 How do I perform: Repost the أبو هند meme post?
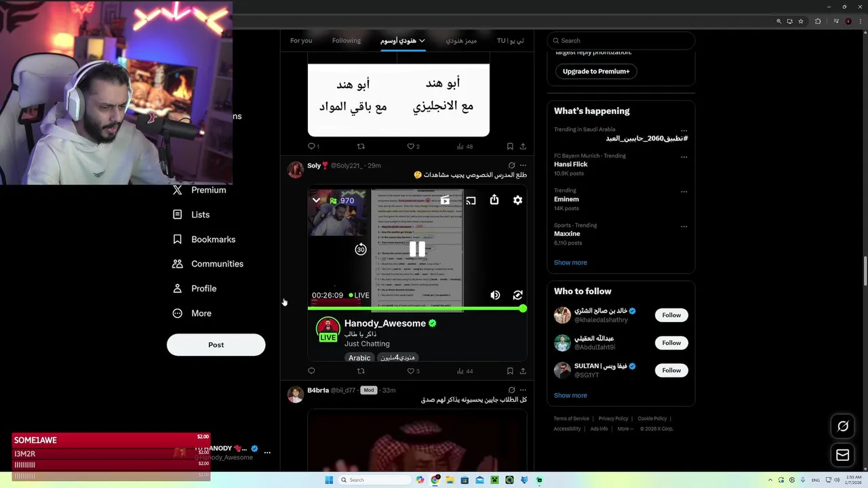361,146
